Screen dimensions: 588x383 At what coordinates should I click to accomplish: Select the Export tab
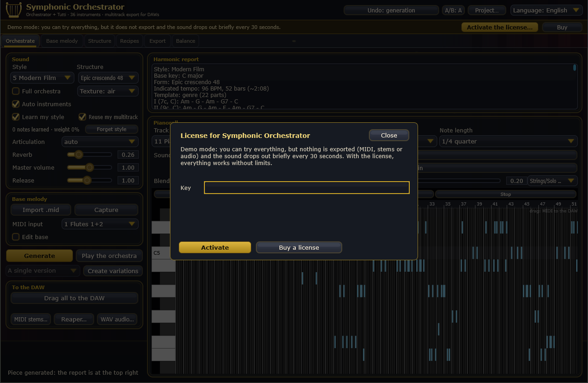158,41
